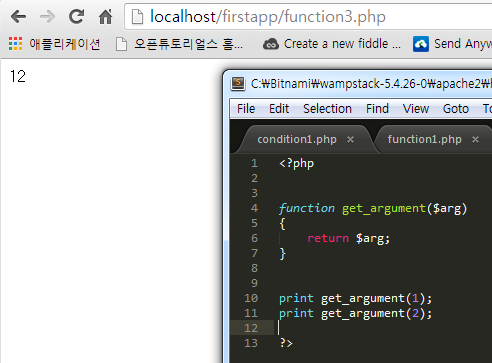Click the fiddle cloud bookmark icon
The image size is (492, 363).
271,44
